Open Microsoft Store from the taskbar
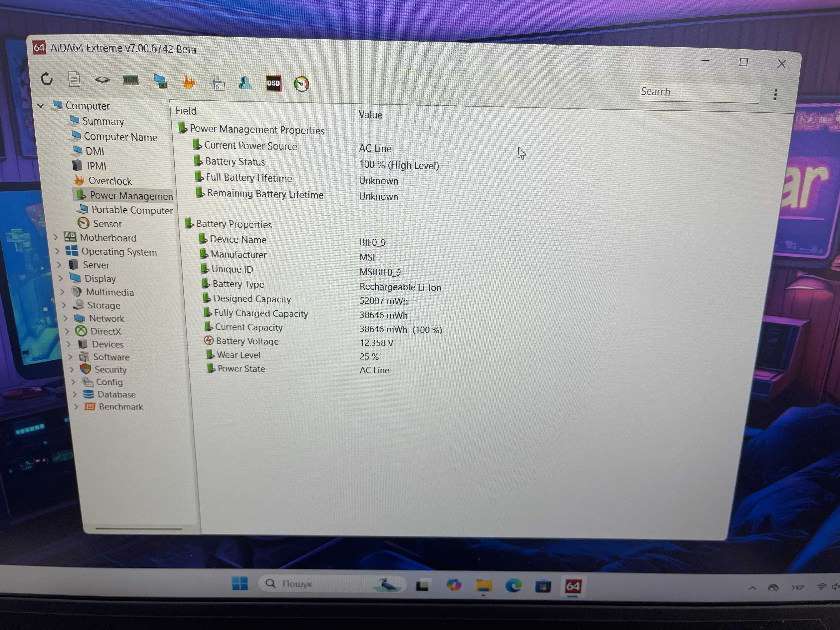840x630 pixels. [543, 587]
